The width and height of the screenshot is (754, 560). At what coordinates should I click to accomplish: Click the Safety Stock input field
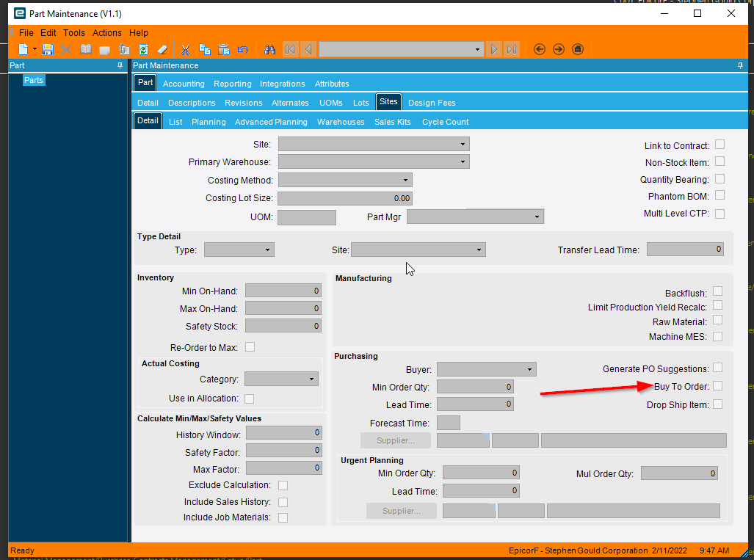tap(283, 326)
